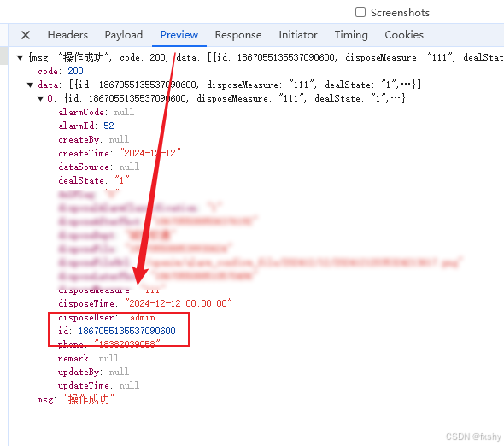The height and width of the screenshot is (446, 504).
Task: Select the dataSource null property
Action: point(99,167)
